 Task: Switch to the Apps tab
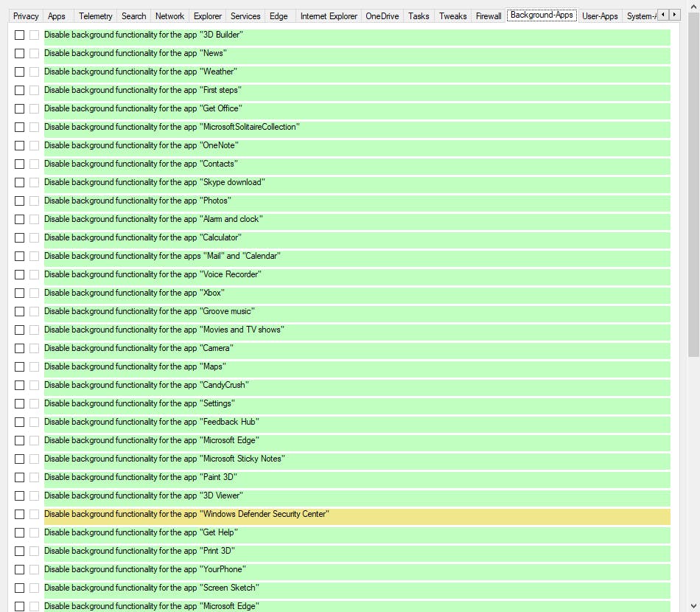(x=57, y=16)
